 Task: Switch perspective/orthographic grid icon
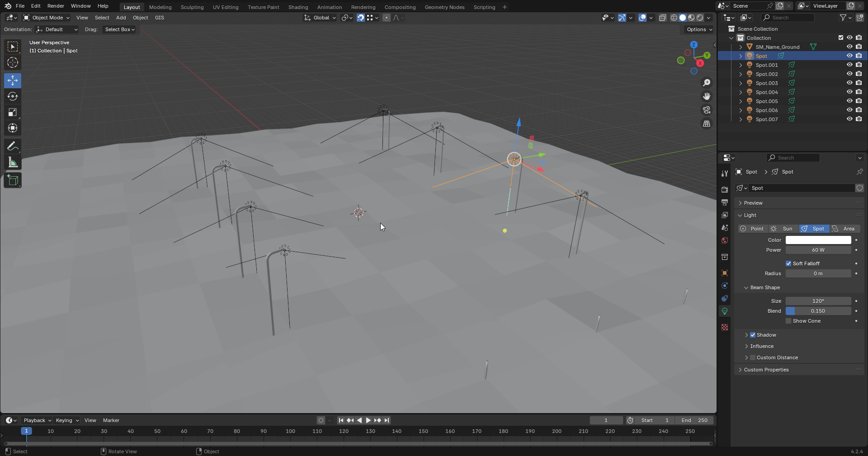706,123
